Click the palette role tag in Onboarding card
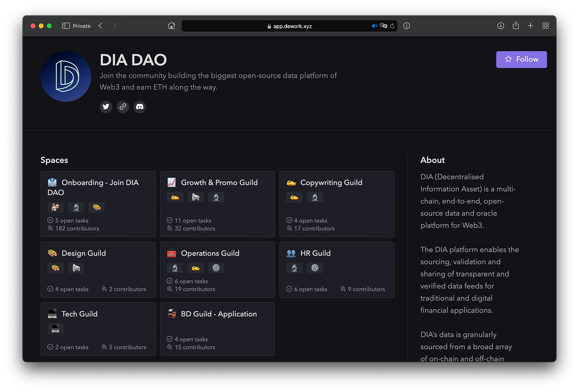 point(97,207)
